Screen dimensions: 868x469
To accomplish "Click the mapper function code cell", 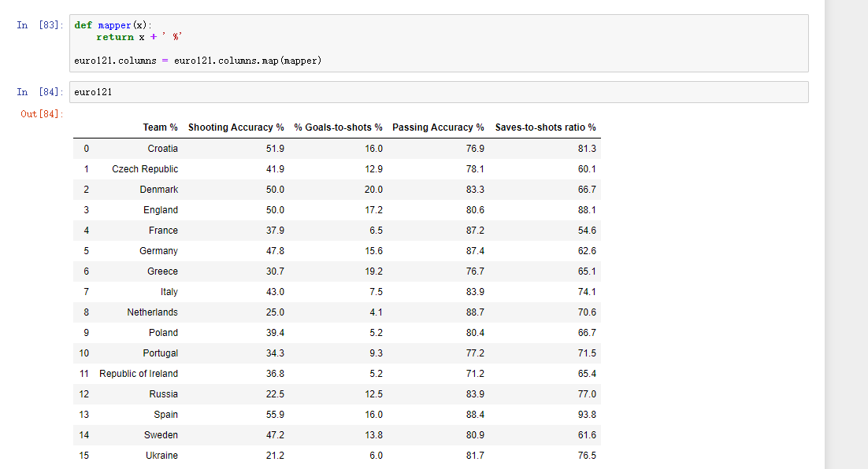I will pos(439,43).
